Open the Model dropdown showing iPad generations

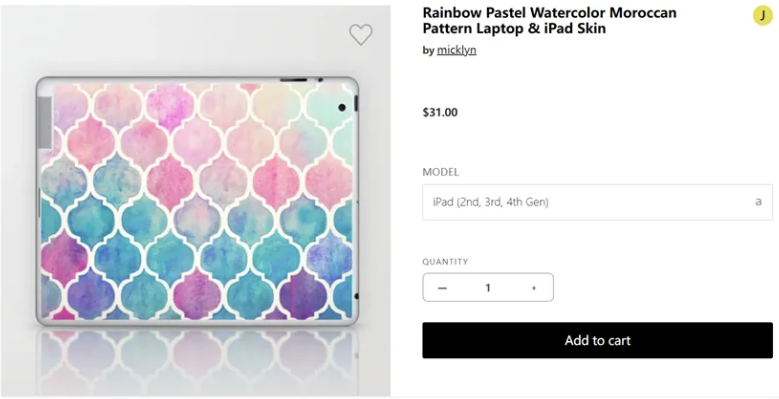point(598,202)
